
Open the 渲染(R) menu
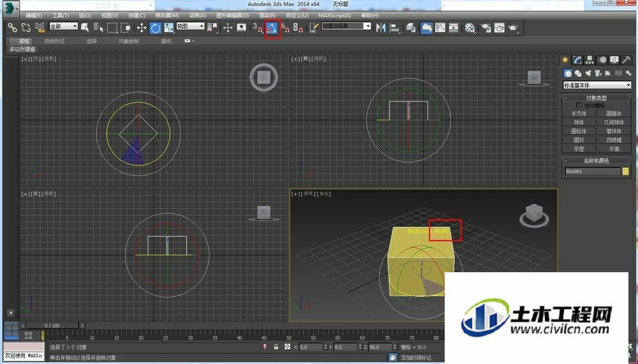click(267, 15)
